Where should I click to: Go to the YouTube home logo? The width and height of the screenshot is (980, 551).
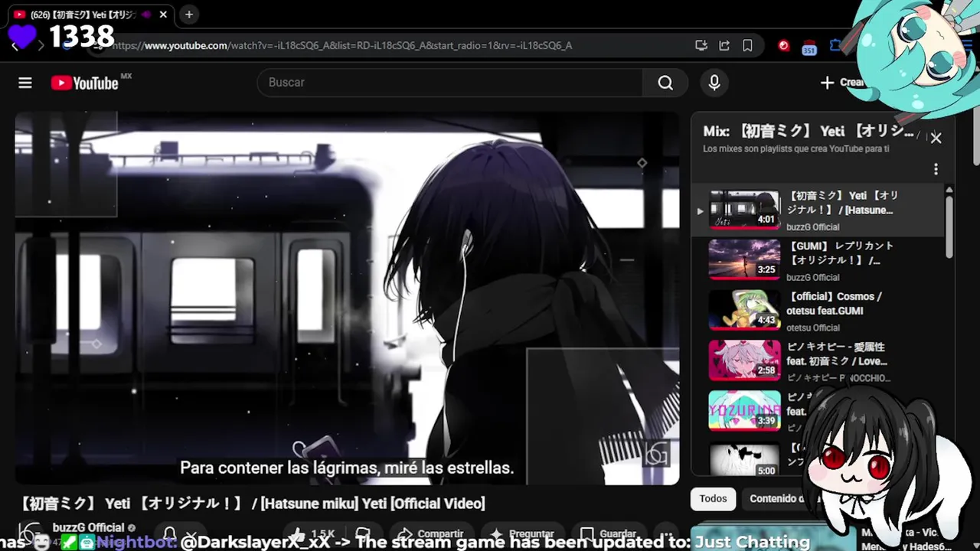[85, 83]
